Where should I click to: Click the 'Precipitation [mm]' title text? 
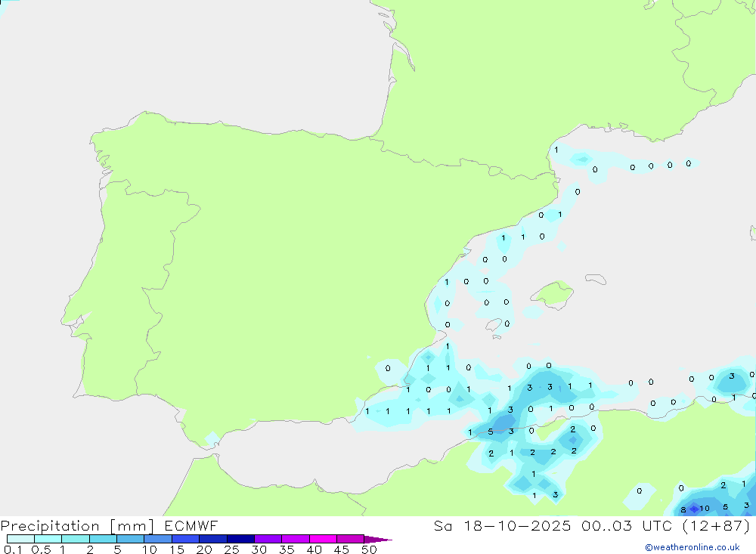click(77, 526)
